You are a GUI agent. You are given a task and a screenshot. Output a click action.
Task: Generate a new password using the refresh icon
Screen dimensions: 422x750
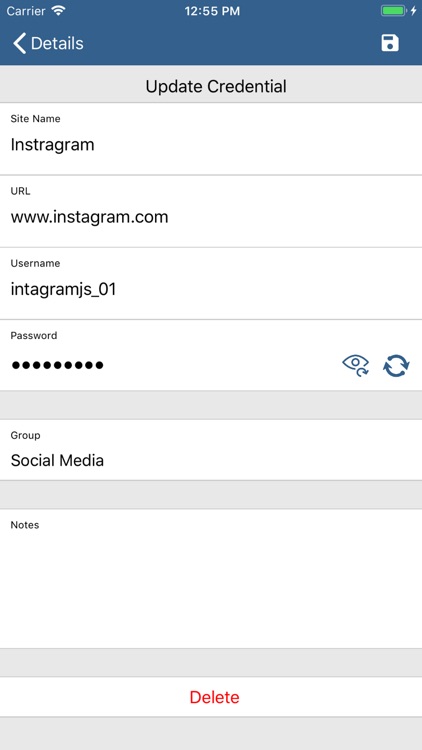397,366
